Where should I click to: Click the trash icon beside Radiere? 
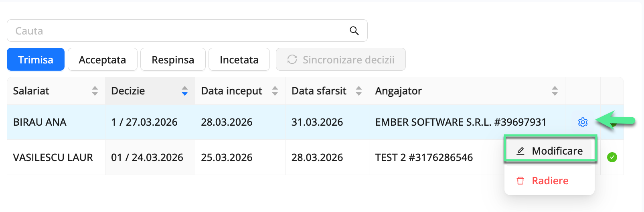click(x=520, y=181)
